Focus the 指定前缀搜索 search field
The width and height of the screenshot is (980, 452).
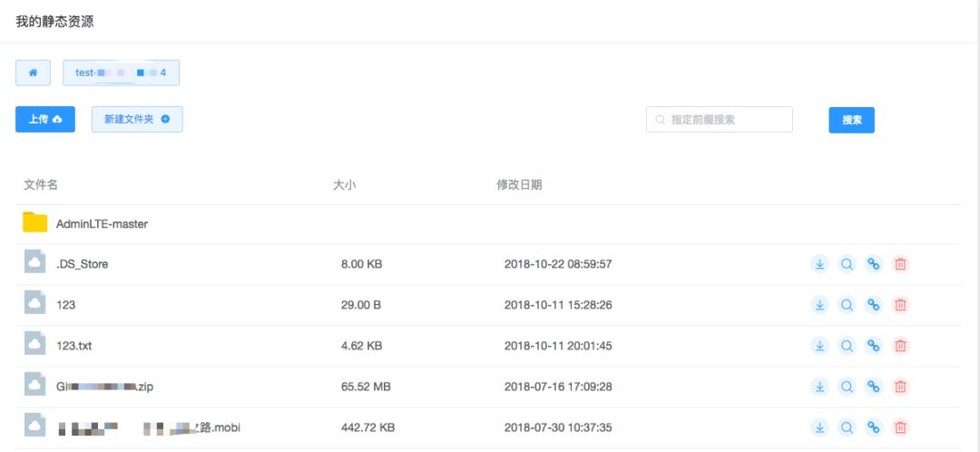(x=726, y=119)
